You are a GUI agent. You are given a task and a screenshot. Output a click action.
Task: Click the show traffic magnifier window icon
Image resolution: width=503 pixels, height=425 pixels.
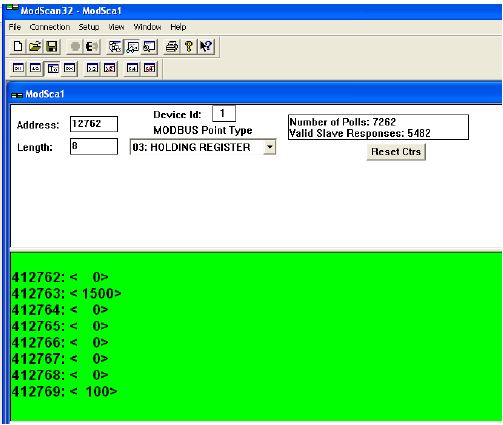149,47
